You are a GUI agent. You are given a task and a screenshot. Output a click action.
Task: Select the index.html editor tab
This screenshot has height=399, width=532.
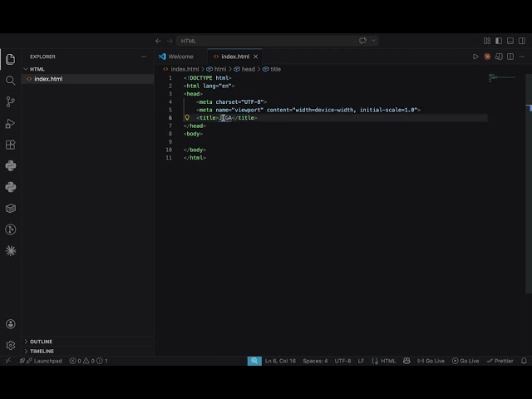(235, 57)
